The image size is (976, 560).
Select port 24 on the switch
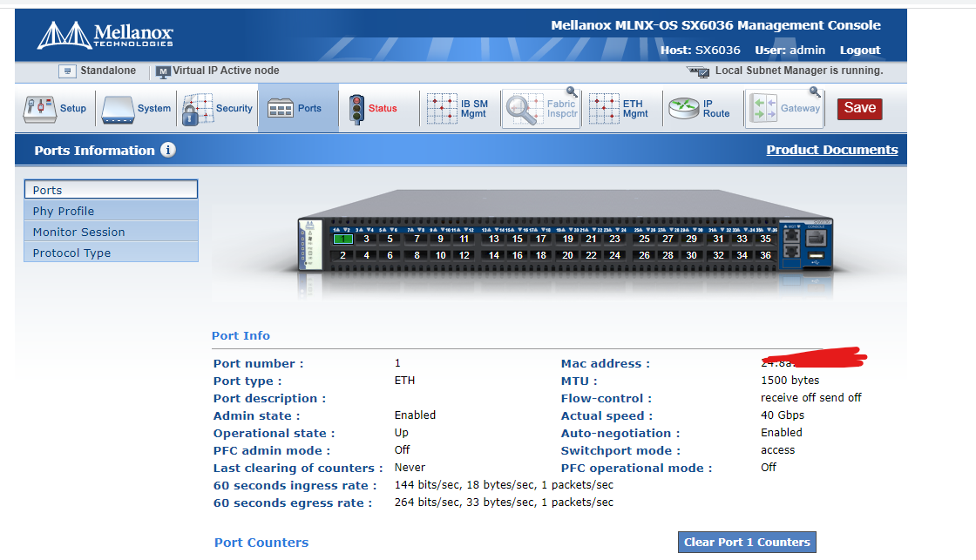615,255
